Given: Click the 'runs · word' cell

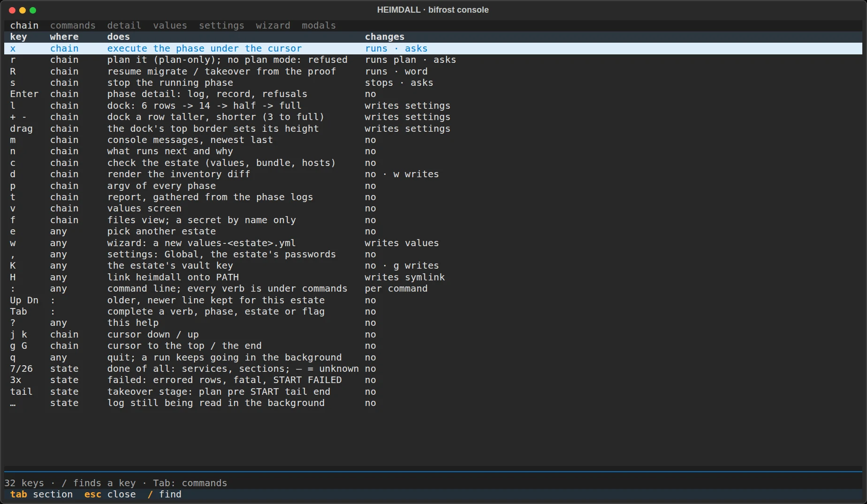Looking at the screenshot, I should coord(396,71).
